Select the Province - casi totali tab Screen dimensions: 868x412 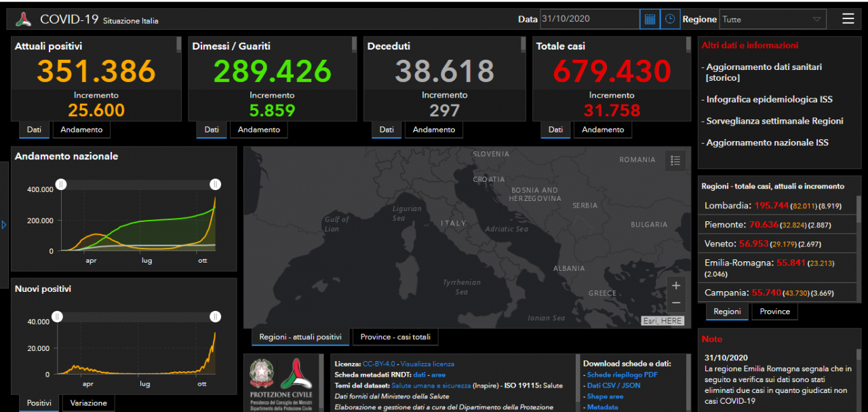coord(395,337)
